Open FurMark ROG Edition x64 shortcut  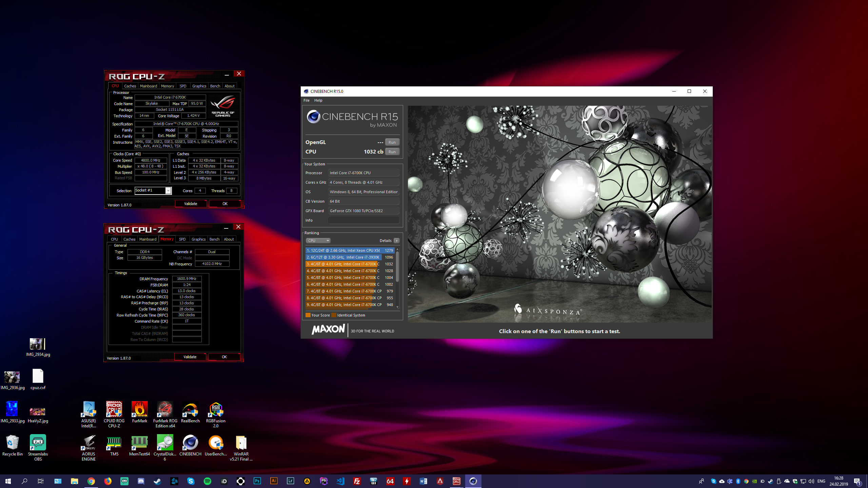(165, 414)
